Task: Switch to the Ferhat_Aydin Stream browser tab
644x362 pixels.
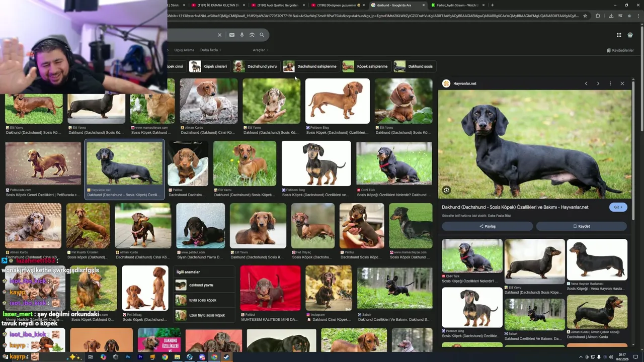Action: pos(457,5)
